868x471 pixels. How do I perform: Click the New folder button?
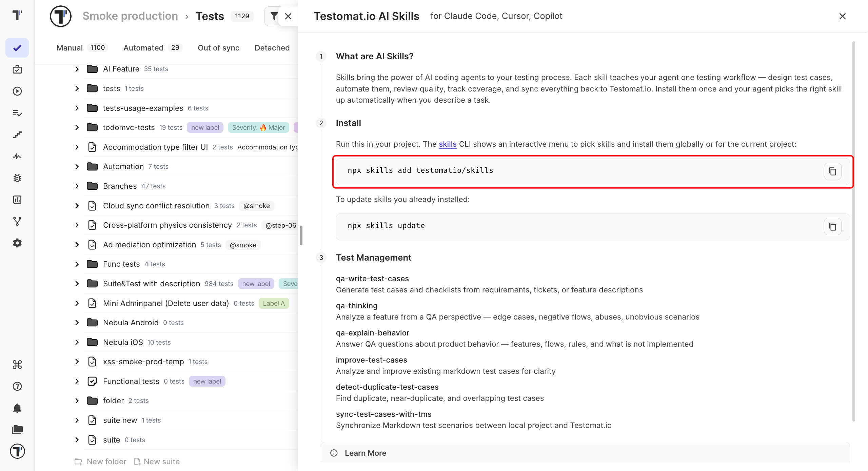tap(100, 462)
